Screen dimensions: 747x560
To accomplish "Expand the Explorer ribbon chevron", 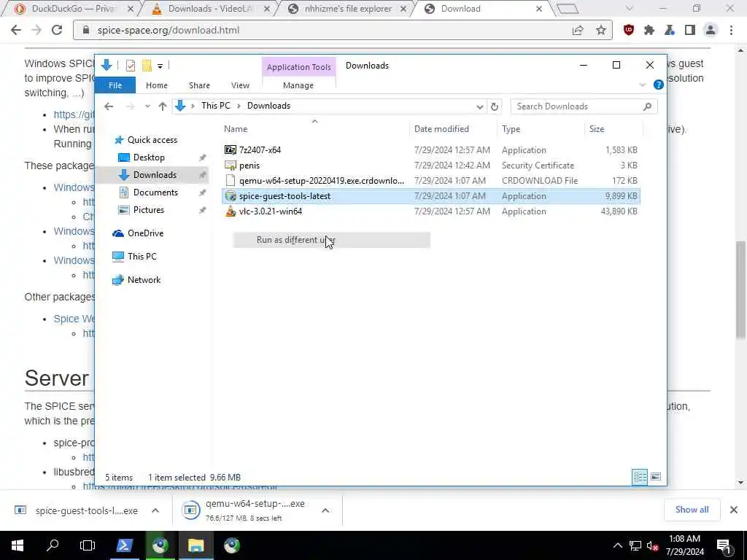I will (x=642, y=85).
